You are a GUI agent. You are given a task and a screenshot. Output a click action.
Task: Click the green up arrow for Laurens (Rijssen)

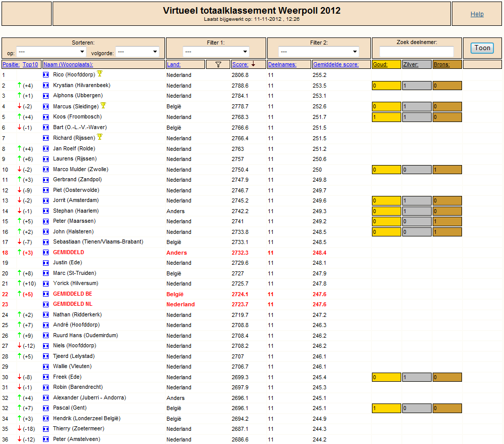pos(19,158)
